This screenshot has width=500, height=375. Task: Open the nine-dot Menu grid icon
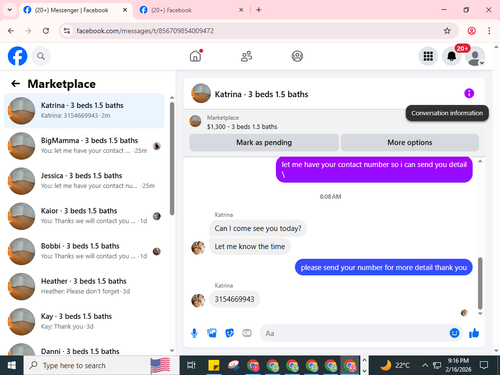[428, 56]
